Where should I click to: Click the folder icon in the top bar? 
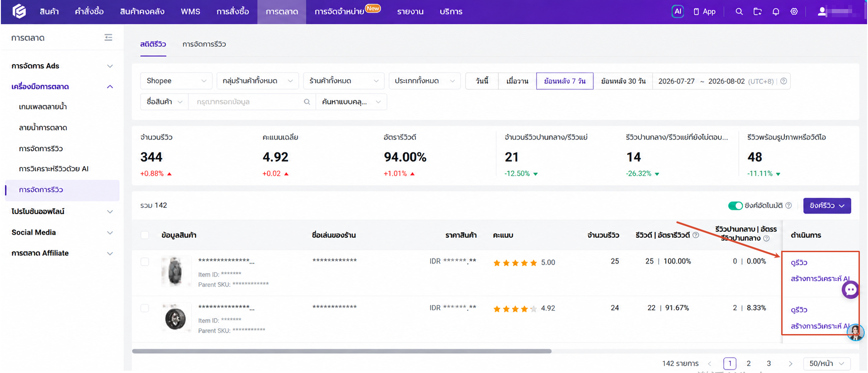click(758, 11)
